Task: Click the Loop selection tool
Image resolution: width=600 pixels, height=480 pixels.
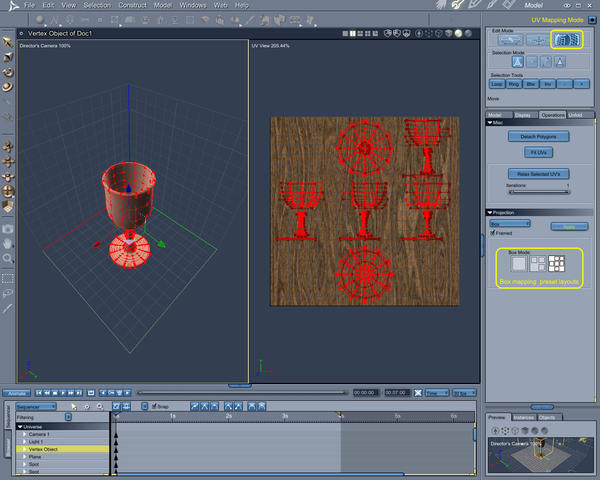Action: (x=497, y=85)
